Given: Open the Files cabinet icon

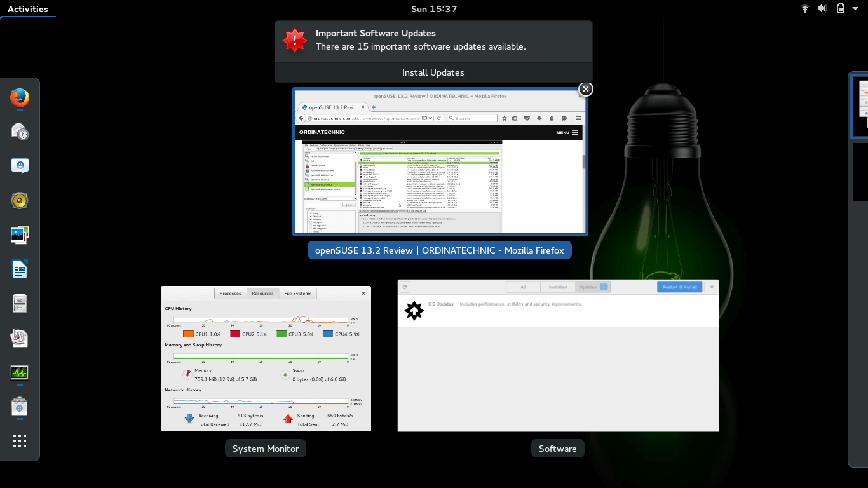Looking at the screenshot, I should click(20, 304).
